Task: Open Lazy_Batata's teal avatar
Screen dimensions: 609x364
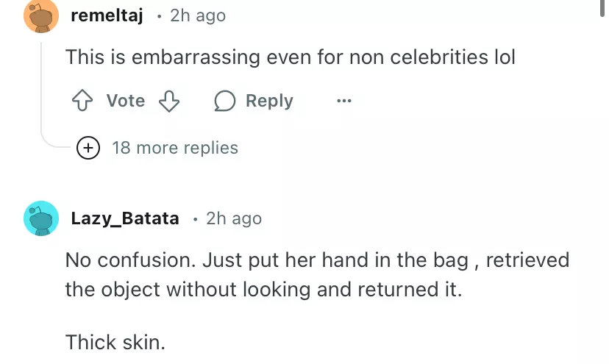Action: click(x=41, y=218)
